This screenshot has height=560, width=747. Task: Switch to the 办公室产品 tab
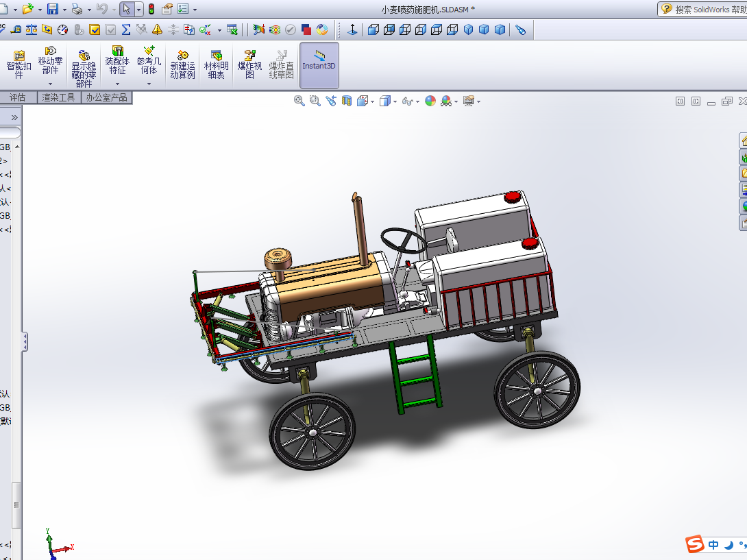pyautogui.click(x=107, y=98)
